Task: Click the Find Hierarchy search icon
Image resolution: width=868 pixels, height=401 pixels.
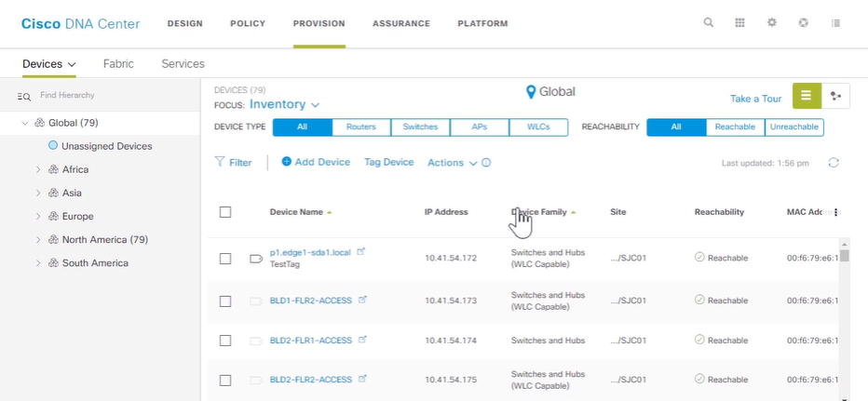Action: tap(24, 96)
